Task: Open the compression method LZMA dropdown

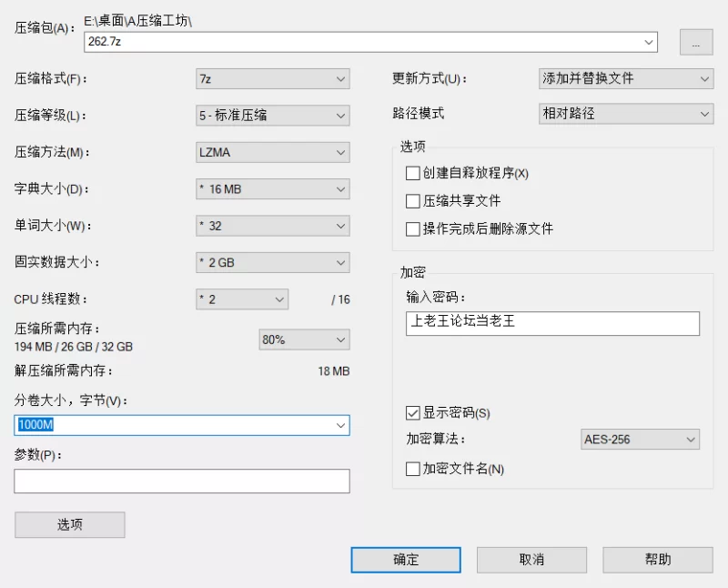Action: [272, 152]
